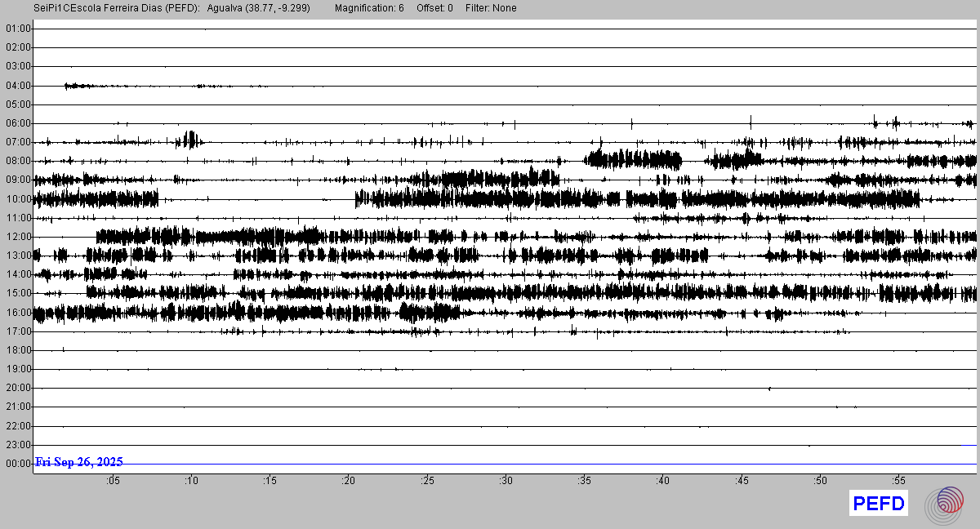This screenshot has height=529, width=980.
Task: Click the 'Filter: None' header text
Action: [x=491, y=8]
